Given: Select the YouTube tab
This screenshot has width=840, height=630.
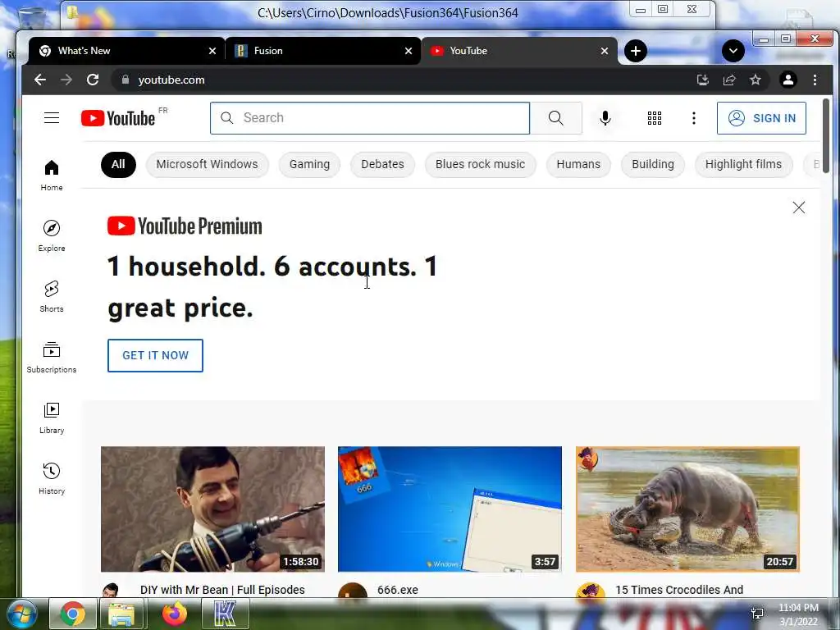Looking at the screenshot, I should point(519,51).
